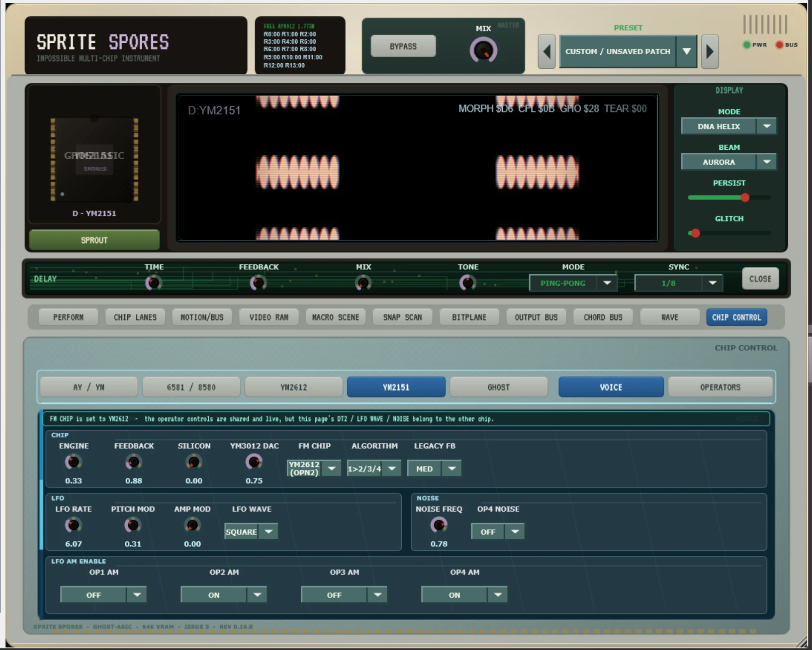Open the BITPLANE tab
Image resolution: width=812 pixels, height=650 pixels.
point(469,317)
